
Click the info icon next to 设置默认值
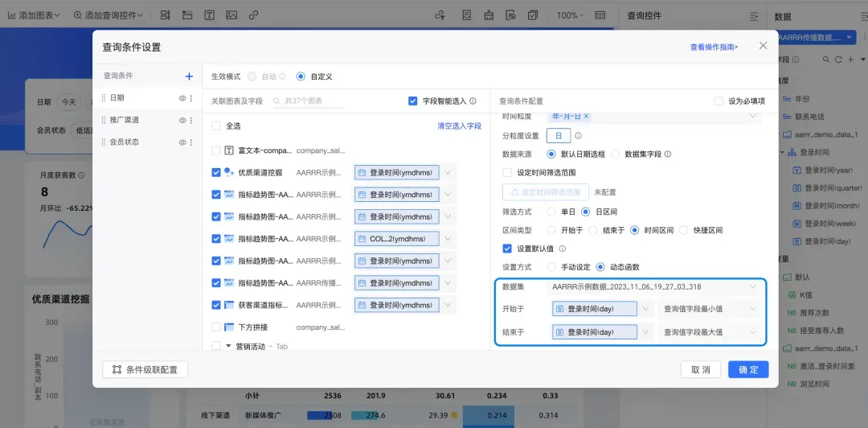[563, 249]
